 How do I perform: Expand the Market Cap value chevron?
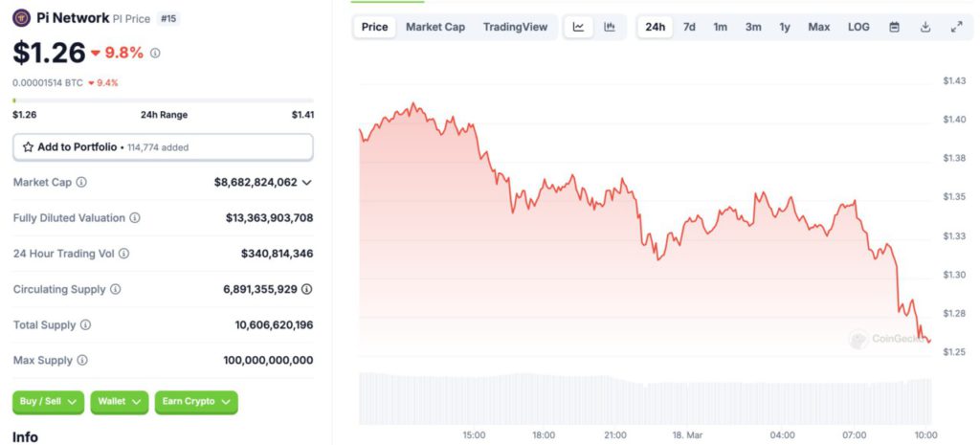tap(307, 182)
